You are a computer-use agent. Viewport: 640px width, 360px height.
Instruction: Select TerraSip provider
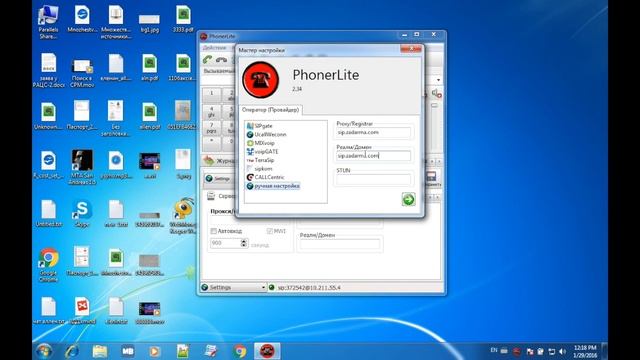coord(260,160)
